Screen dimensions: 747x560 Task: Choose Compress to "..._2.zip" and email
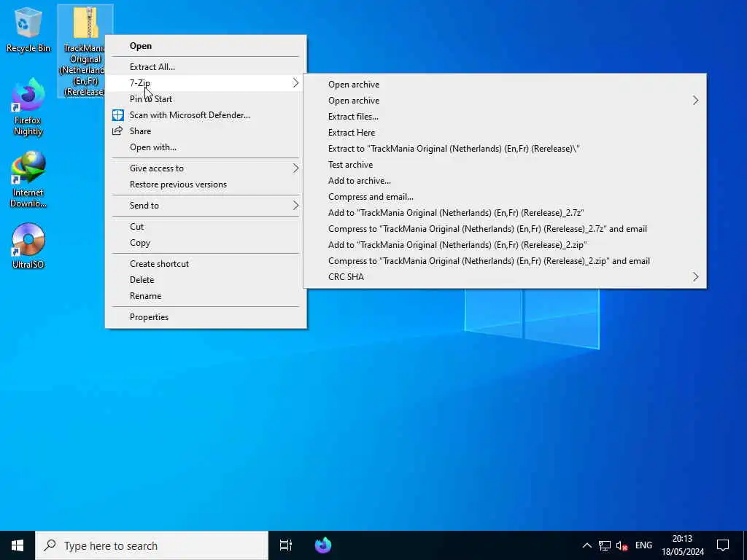pos(505,261)
